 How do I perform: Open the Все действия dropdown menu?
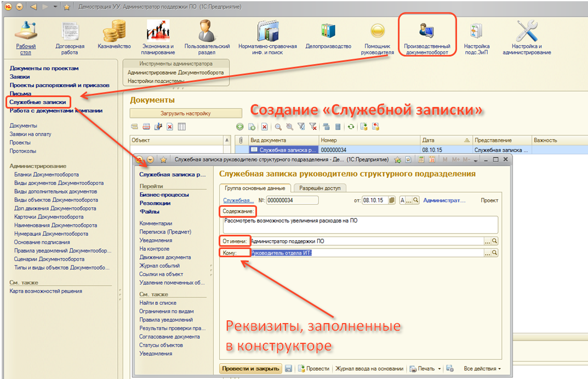coord(482,369)
